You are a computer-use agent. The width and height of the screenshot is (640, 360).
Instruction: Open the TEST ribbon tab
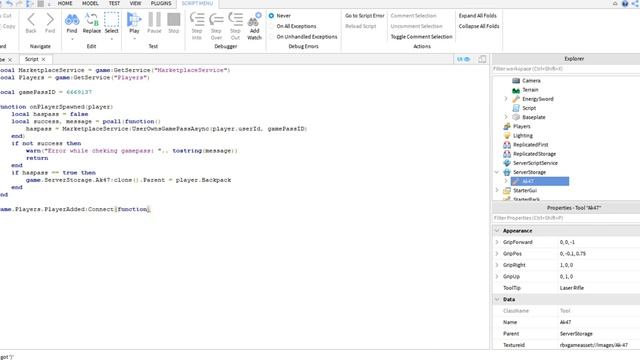tap(114, 3)
